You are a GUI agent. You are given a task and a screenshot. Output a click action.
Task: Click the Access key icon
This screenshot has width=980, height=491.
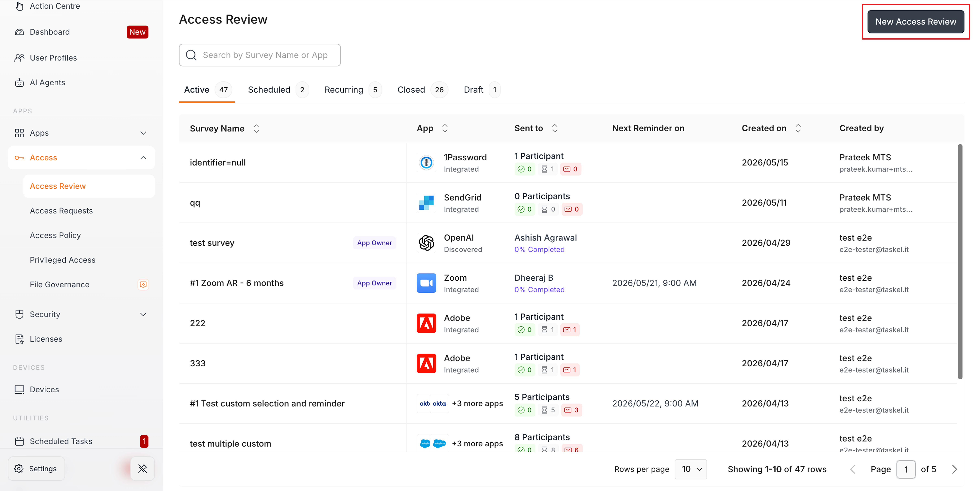tap(19, 158)
